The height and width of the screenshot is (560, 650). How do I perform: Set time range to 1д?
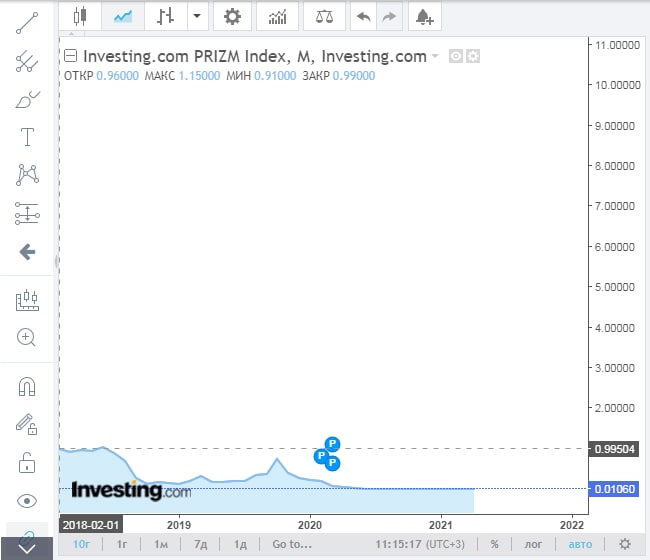[x=240, y=544]
